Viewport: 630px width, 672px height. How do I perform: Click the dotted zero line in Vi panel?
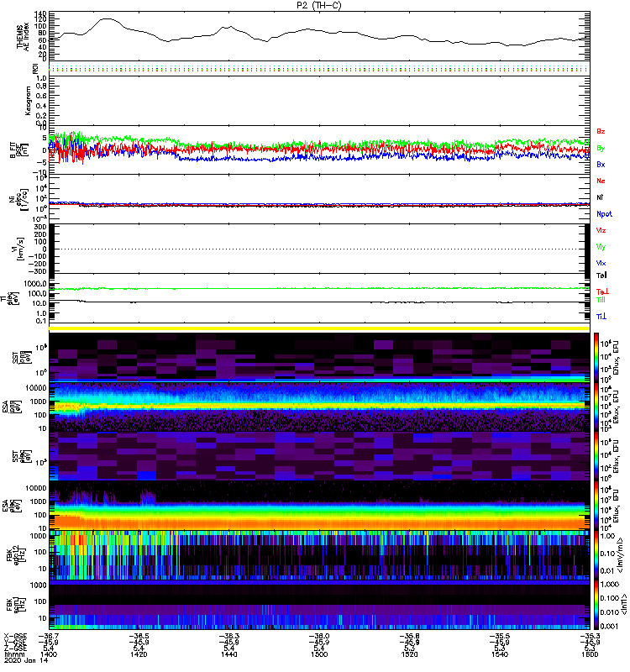click(319, 249)
